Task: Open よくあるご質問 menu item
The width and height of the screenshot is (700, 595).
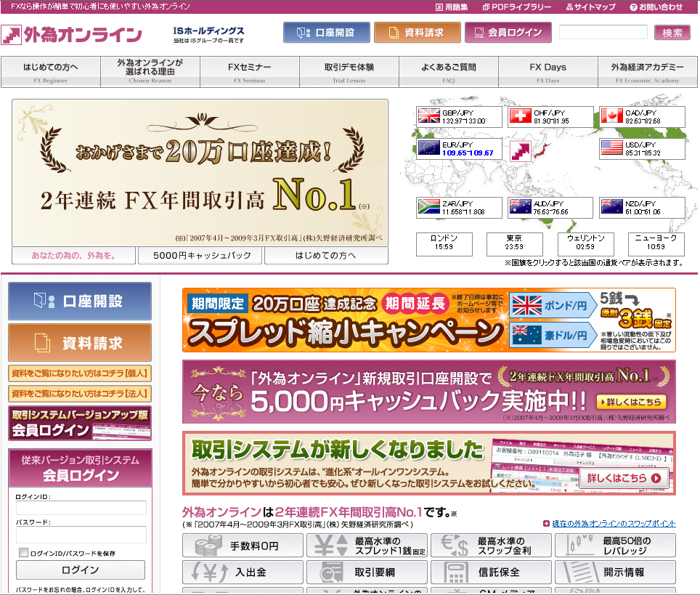Action: coord(449,72)
